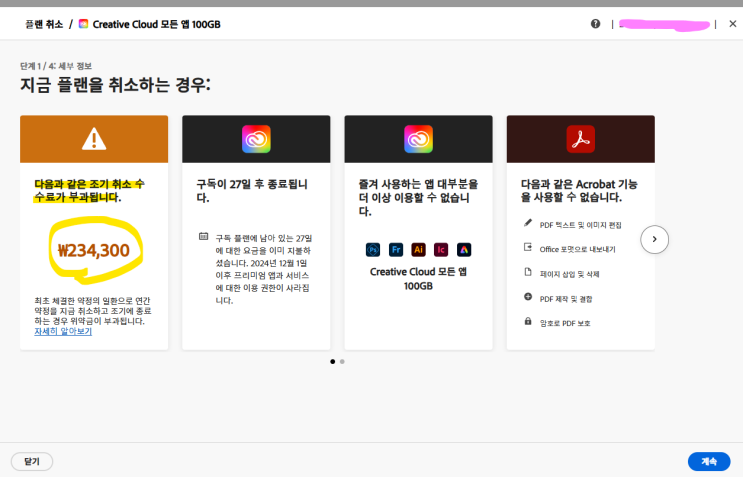Advance carousel with the right chevron button
Screen dimensions: 743x477
[x=654, y=239]
